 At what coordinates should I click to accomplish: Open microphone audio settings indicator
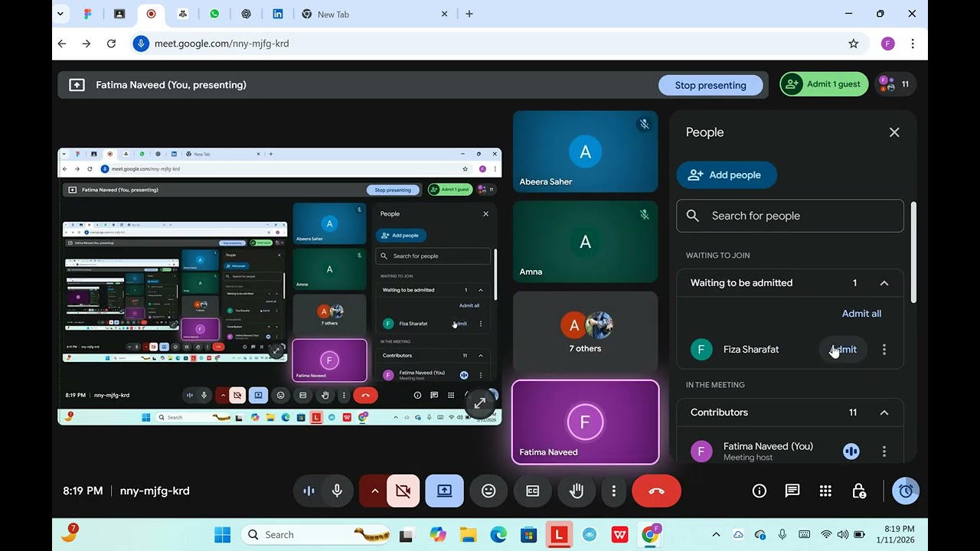coord(309,491)
